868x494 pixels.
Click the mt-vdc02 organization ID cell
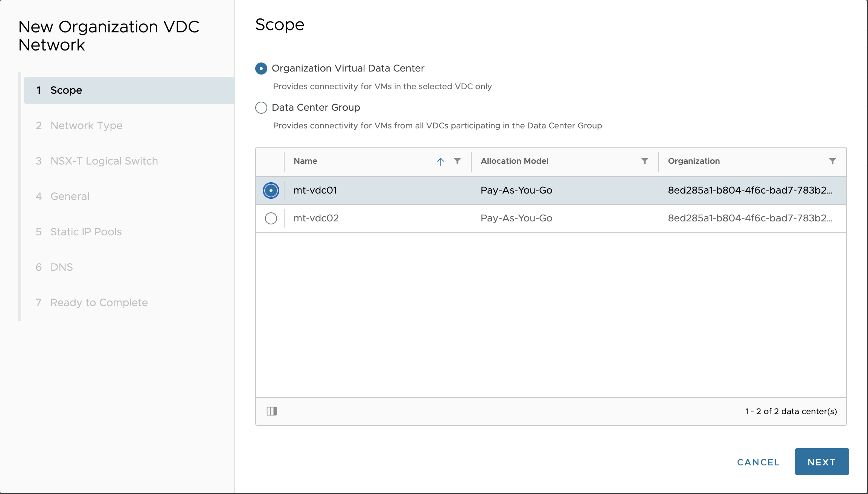click(x=750, y=218)
